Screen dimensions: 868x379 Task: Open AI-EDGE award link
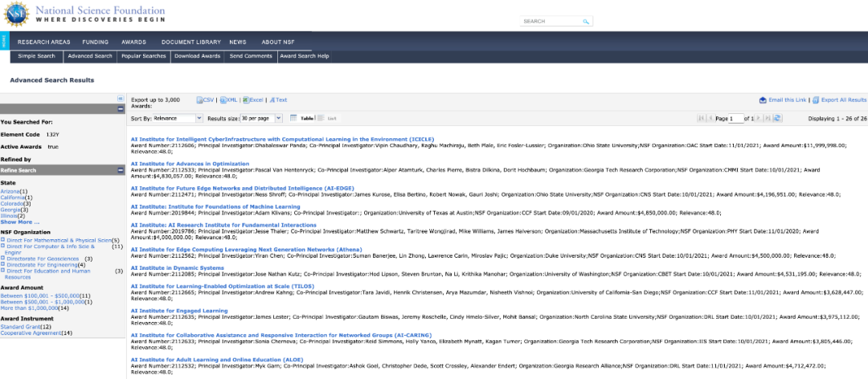pyautogui.click(x=242, y=188)
